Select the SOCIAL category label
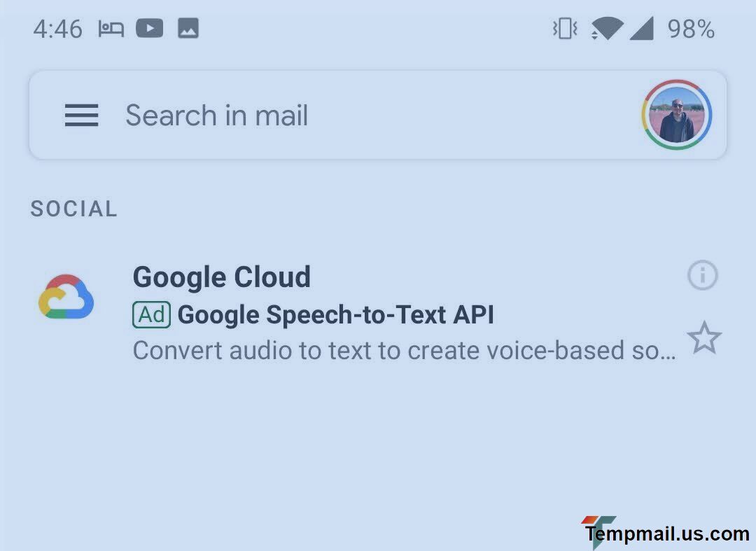 click(x=74, y=209)
